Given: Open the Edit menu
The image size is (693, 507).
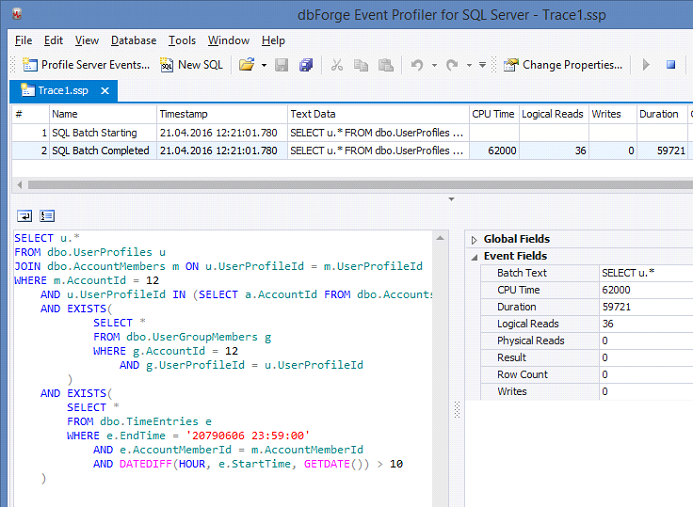Looking at the screenshot, I should pos(53,41).
